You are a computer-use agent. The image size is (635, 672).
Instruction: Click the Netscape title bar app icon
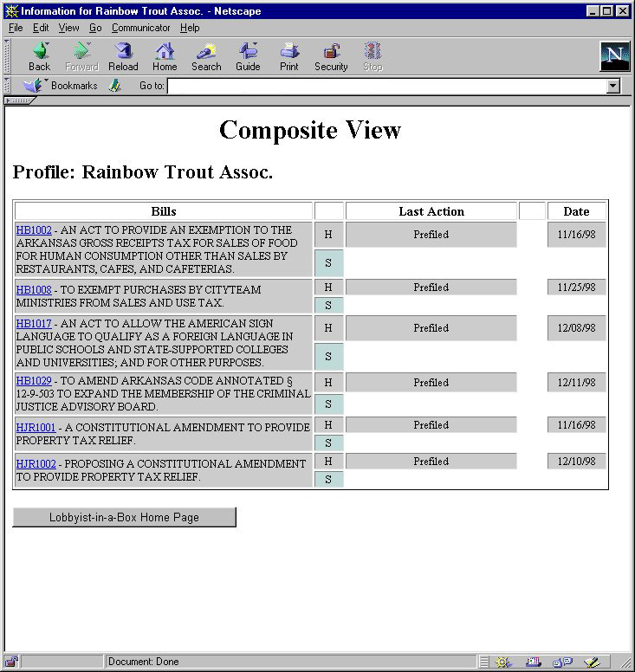coord(11,10)
